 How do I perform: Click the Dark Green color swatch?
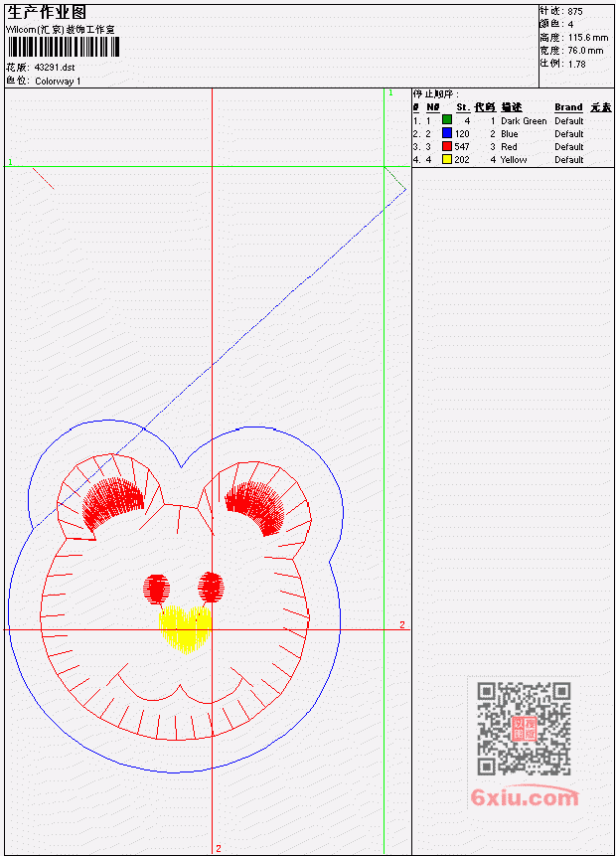click(x=447, y=120)
